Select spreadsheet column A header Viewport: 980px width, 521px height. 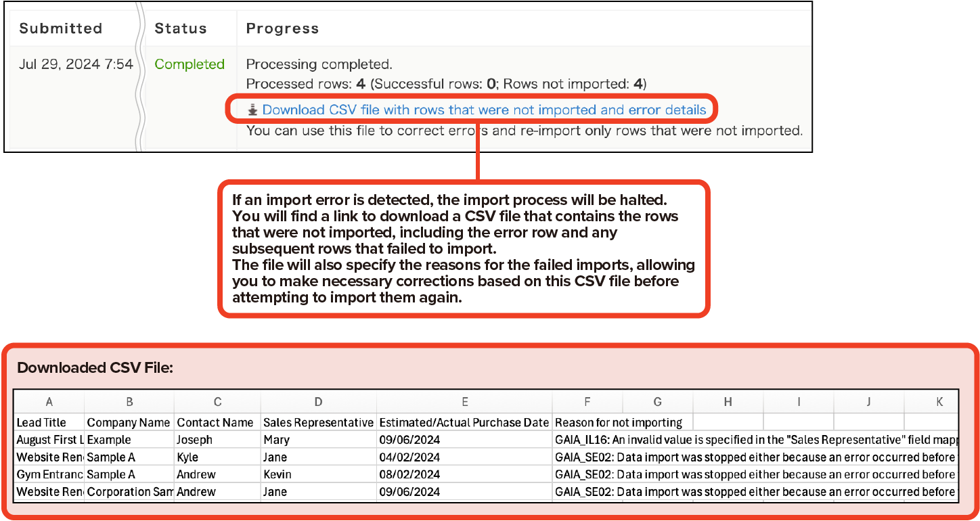pos(49,402)
